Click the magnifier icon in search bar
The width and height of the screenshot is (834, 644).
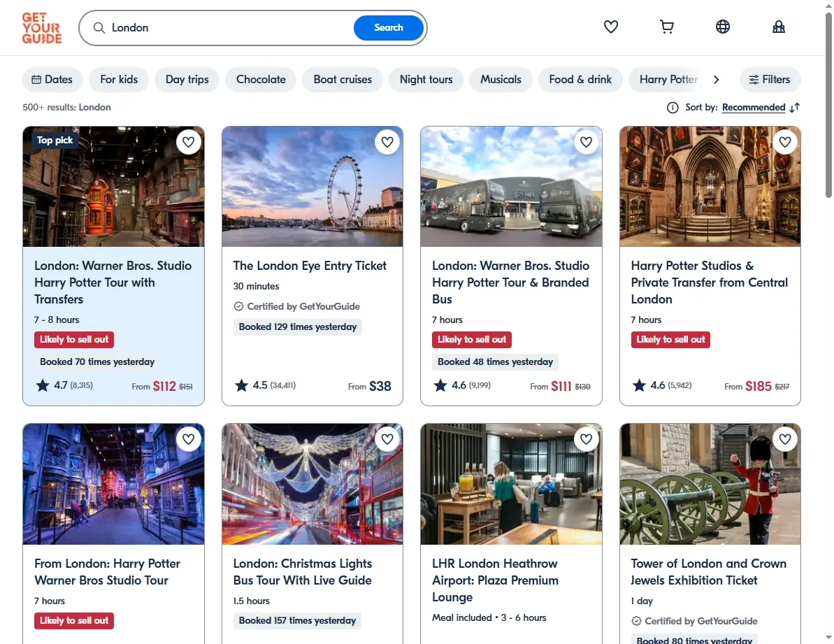pos(99,28)
